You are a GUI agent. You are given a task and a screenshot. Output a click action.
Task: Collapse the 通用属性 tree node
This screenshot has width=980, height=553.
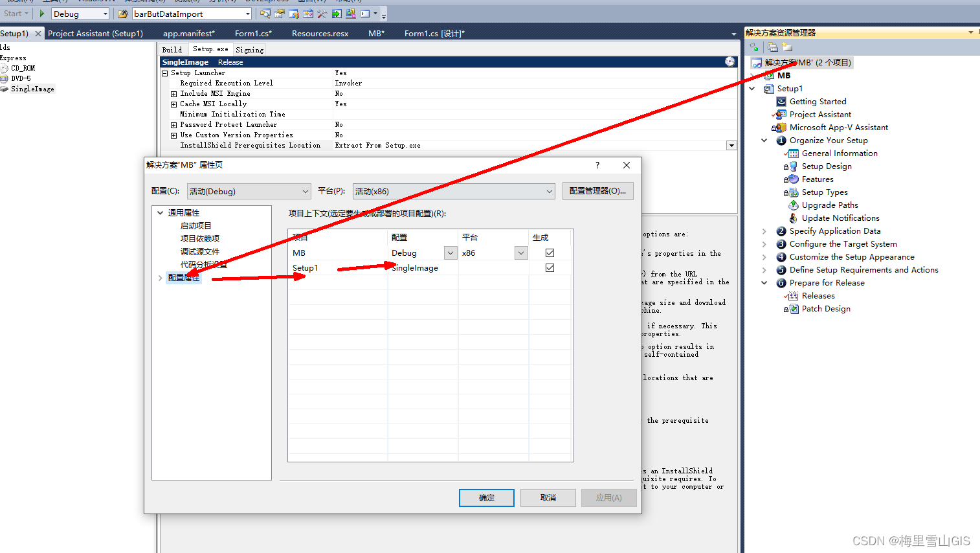[160, 212]
